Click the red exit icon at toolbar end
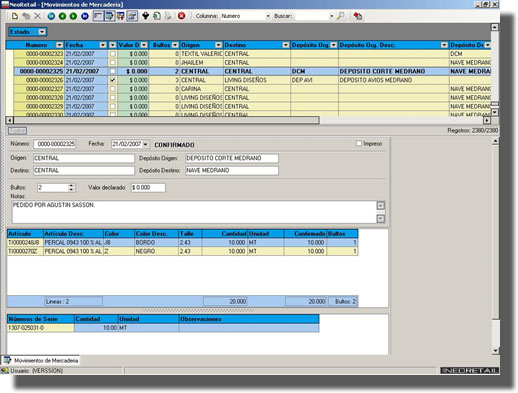The height and width of the screenshot is (393, 518). click(x=358, y=16)
